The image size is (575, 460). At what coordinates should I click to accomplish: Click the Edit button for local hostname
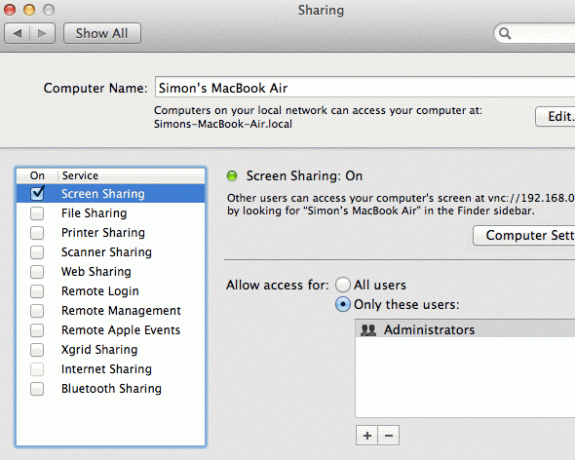point(555,116)
